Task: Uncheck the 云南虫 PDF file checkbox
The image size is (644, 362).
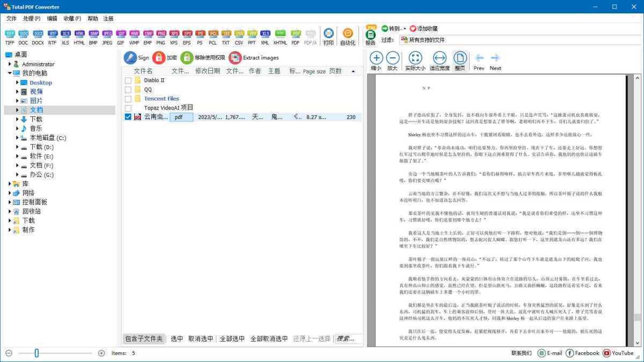Action: (128, 116)
